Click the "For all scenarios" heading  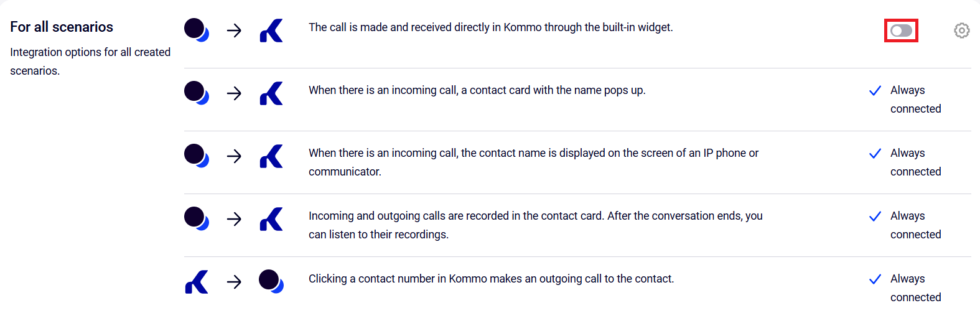click(x=62, y=27)
